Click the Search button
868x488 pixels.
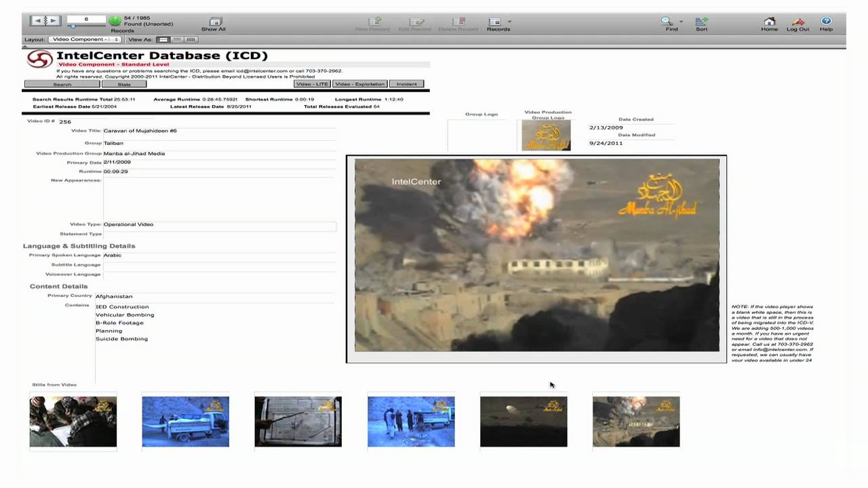point(62,84)
